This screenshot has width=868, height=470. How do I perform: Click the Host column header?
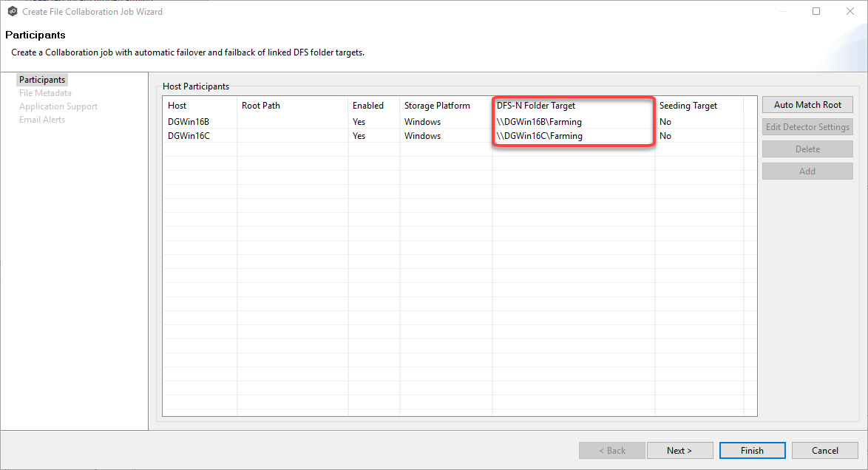coord(177,106)
